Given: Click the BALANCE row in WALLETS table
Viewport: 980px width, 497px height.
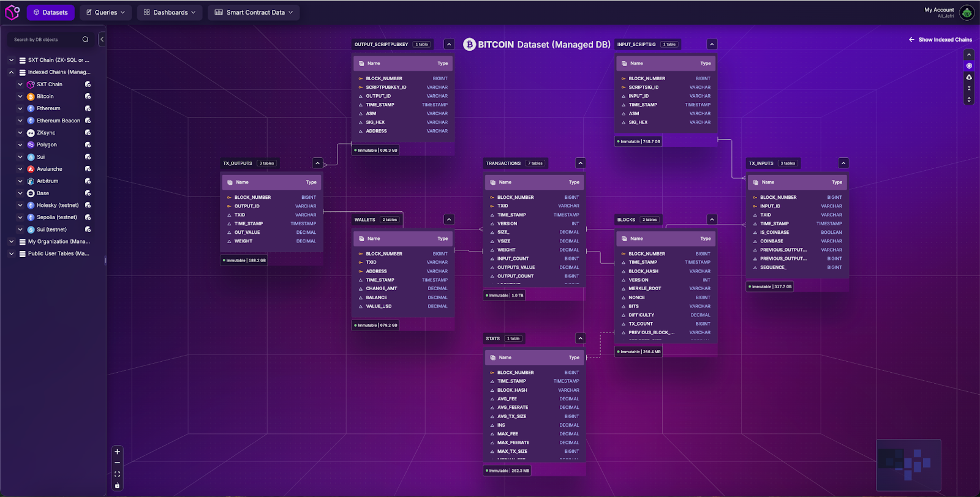Looking at the screenshot, I should point(403,297).
